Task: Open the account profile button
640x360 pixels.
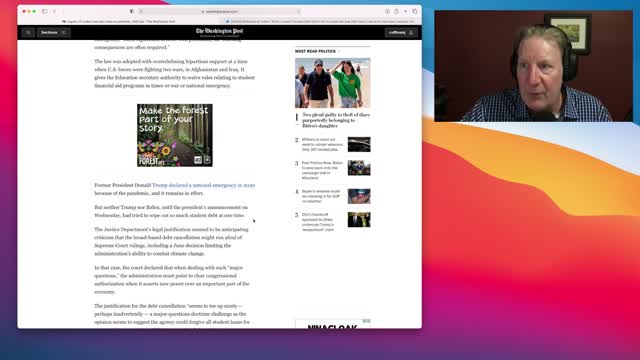Action: pos(401,33)
